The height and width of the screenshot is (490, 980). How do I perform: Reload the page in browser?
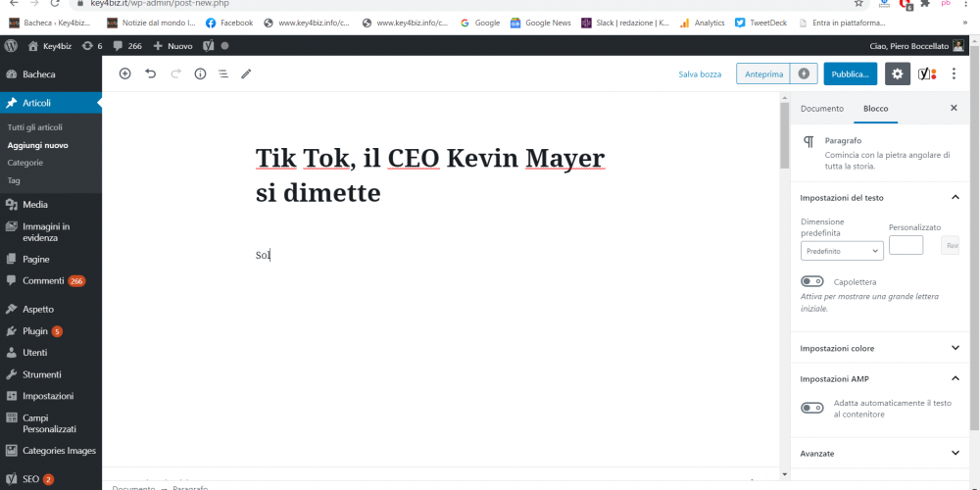point(54,3)
